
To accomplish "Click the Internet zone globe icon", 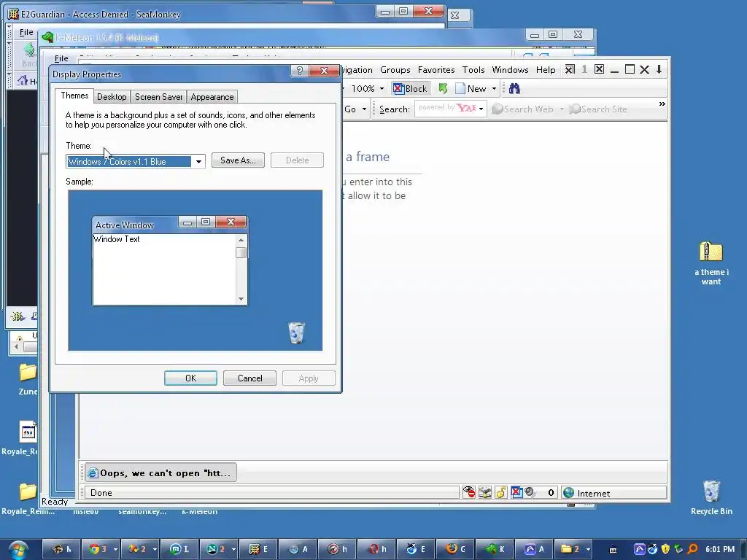I will [568, 493].
